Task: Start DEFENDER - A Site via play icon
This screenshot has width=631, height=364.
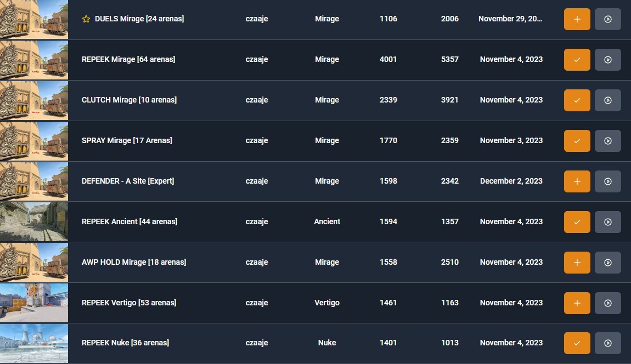Action: click(607, 181)
